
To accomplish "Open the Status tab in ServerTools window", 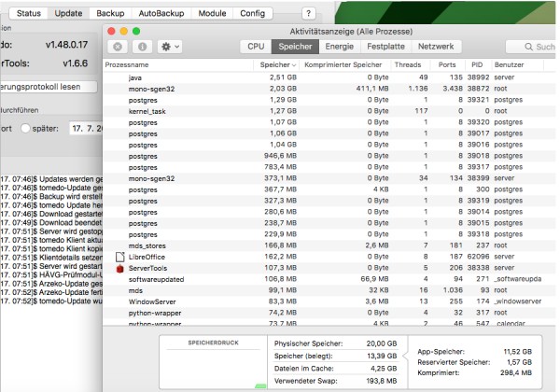I will pos(29,14).
